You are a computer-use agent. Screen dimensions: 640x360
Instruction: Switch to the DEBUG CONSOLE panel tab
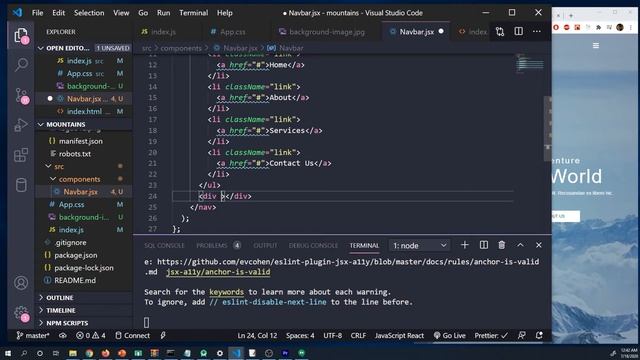[313, 245]
